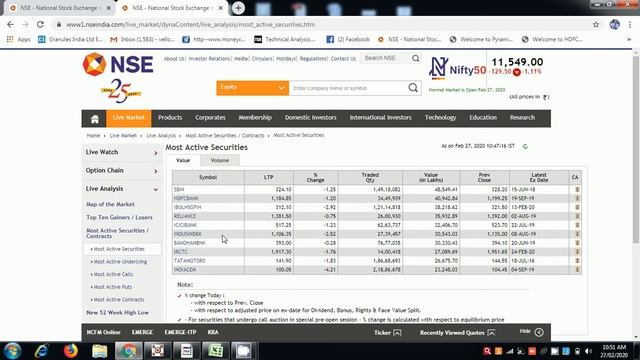Open TATAMOTORS symbol link

click(189, 260)
